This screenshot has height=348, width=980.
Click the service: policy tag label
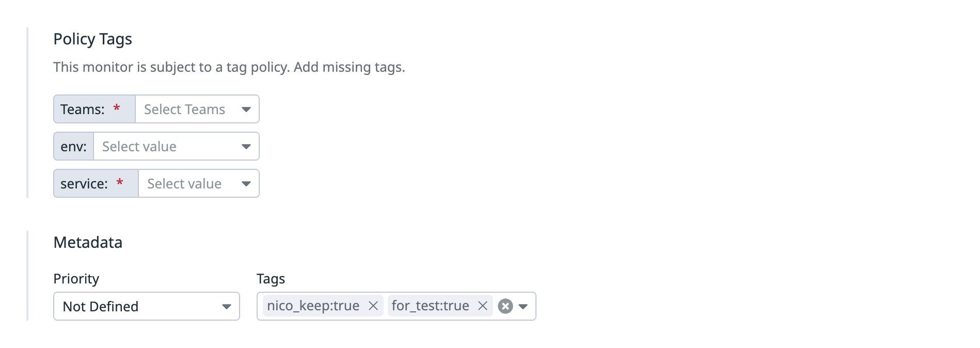coord(84,184)
